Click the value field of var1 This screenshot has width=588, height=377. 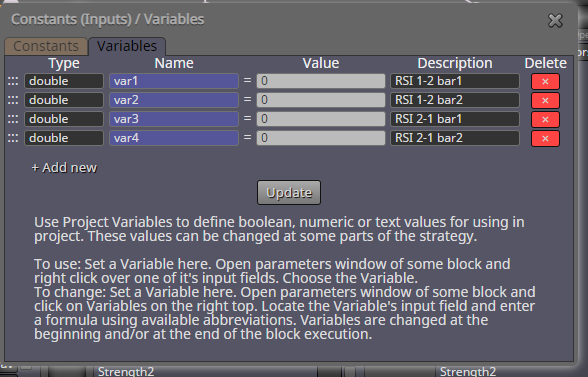(x=321, y=81)
